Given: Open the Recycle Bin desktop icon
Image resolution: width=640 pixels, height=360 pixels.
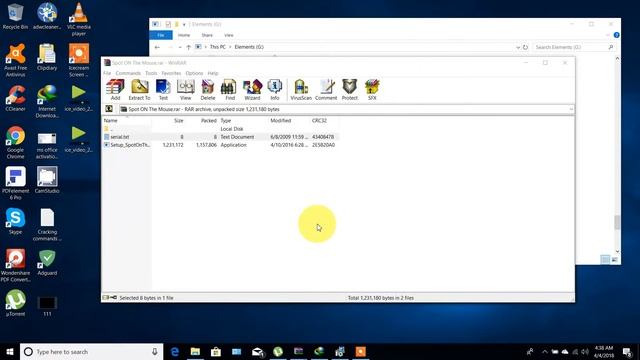Looking at the screenshot, I should [15, 16].
